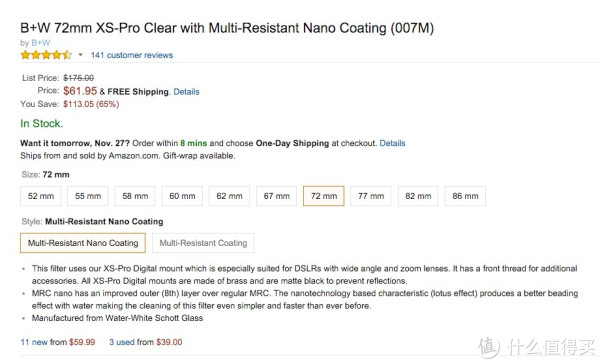Click the star rating icon
Image resolution: width=600 pixels, height=364 pixels.
click(x=46, y=55)
